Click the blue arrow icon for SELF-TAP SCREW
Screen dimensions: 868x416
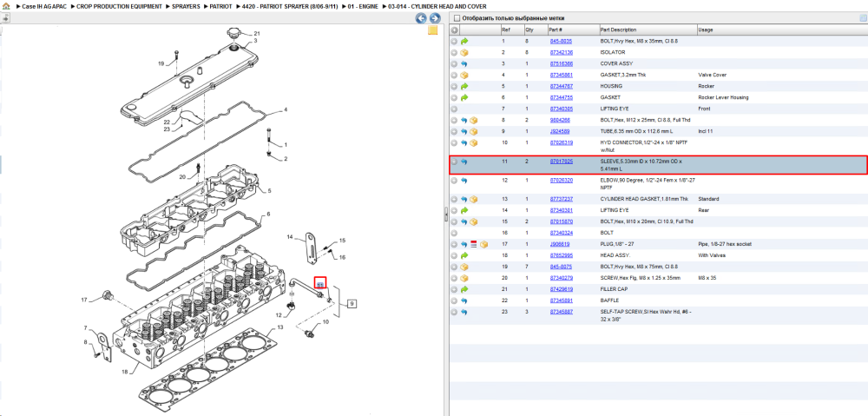pyautogui.click(x=464, y=312)
